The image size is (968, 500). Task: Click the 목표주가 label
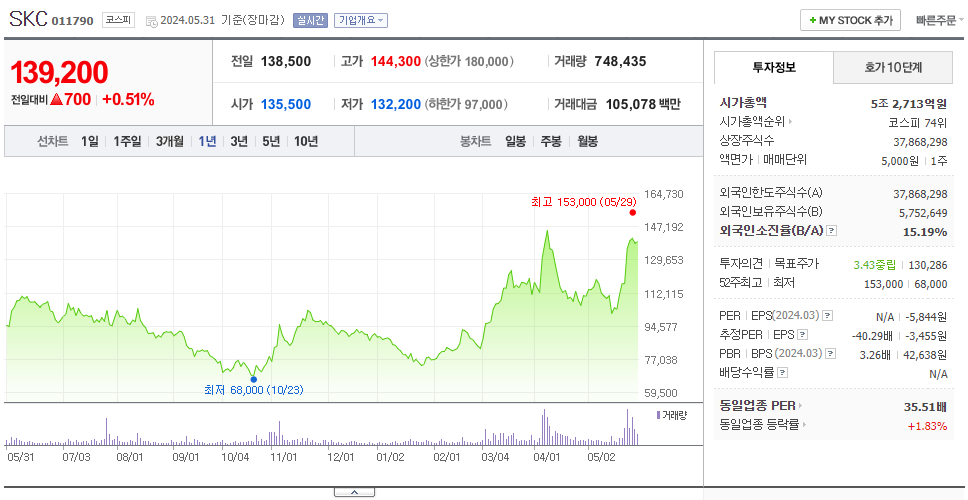coord(796,264)
